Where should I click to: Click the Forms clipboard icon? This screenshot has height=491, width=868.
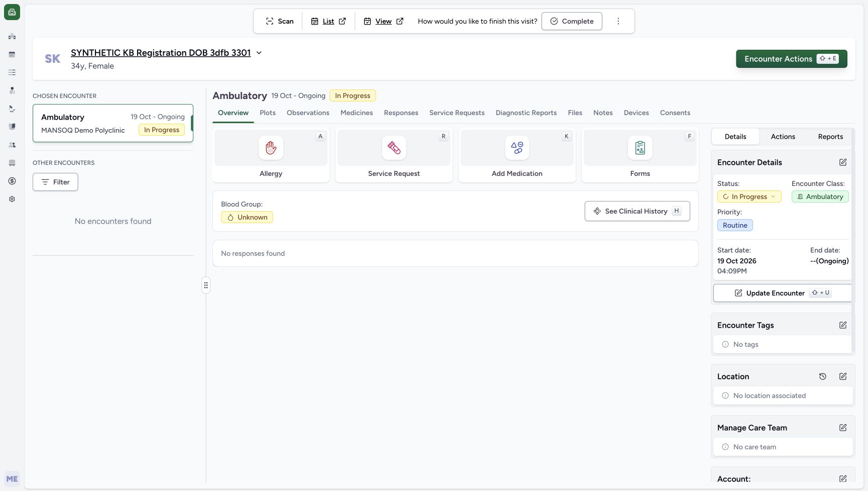(x=640, y=148)
